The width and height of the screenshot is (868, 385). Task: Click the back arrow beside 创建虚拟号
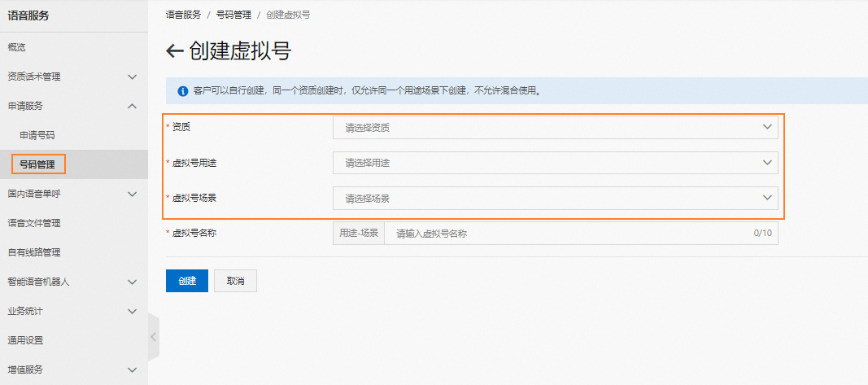[x=174, y=51]
